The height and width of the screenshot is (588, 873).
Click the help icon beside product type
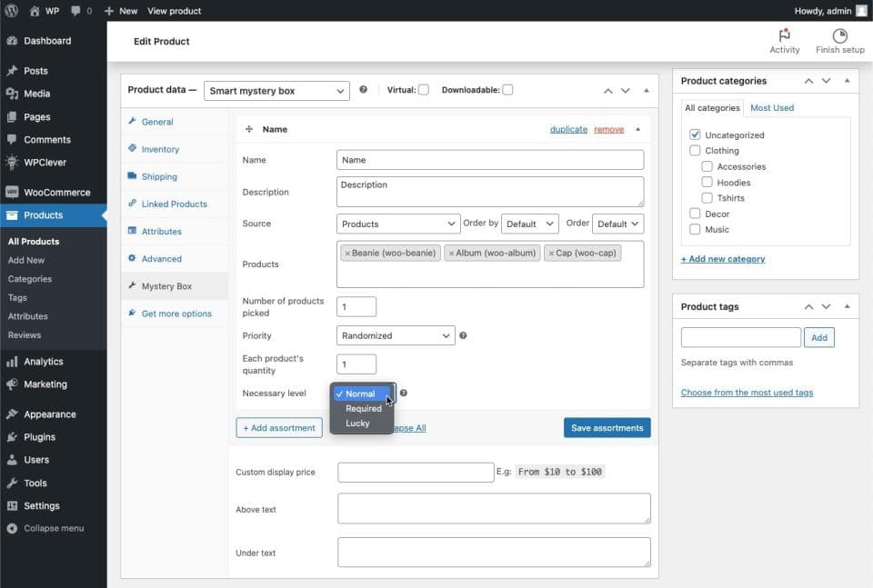pos(363,90)
